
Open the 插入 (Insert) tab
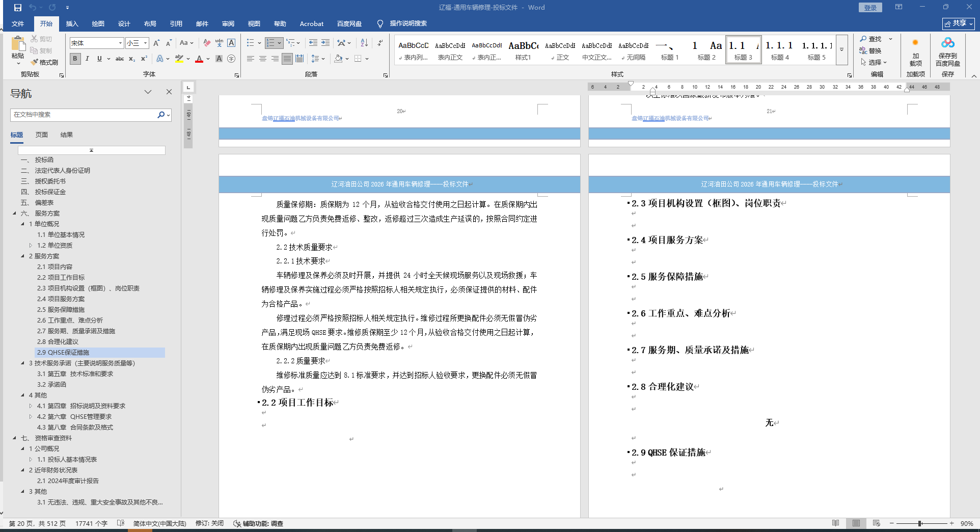point(72,23)
